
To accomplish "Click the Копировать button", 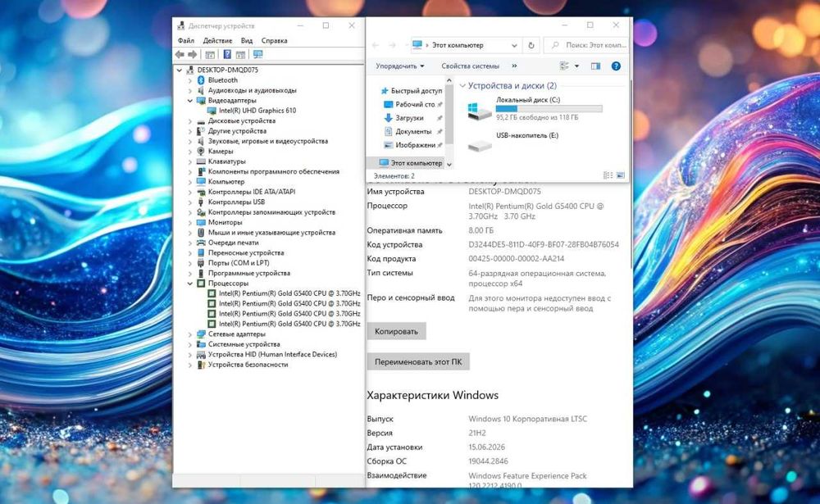I will point(396,331).
